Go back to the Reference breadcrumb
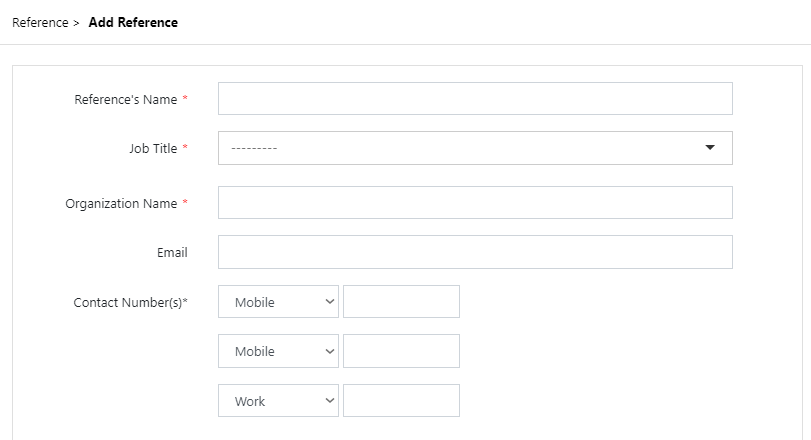The width and height of the screenshot is (811, 440). click(40, 22)
